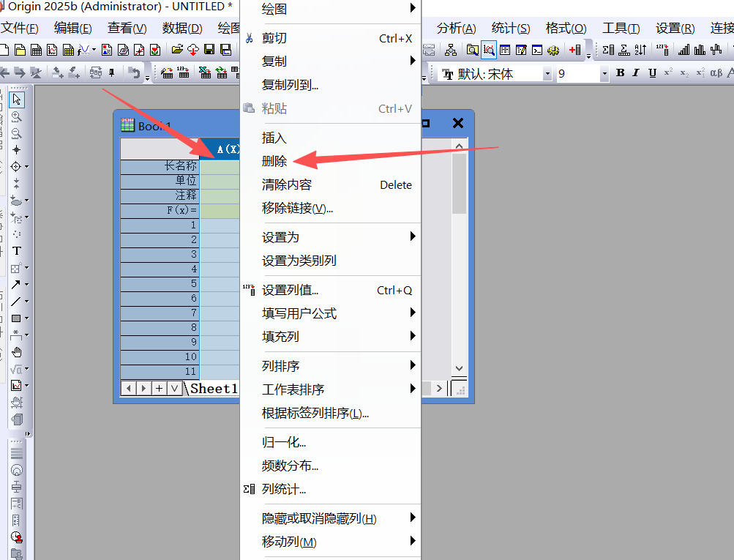Image resolution: width=734 pixels, height=560 pixels.
Task: Choose 清除内容 from the context menu
Action: [287, 184]
